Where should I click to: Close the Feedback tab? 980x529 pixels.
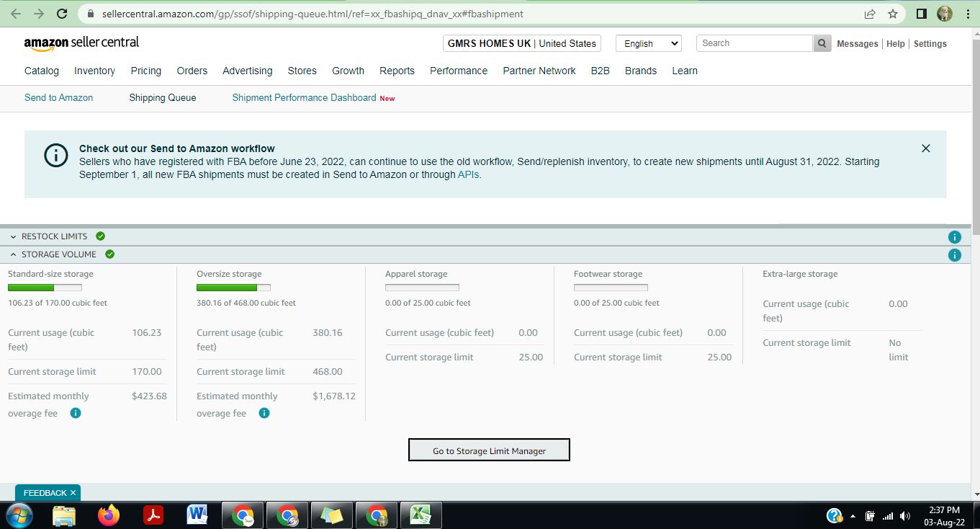tap(73, 493)
